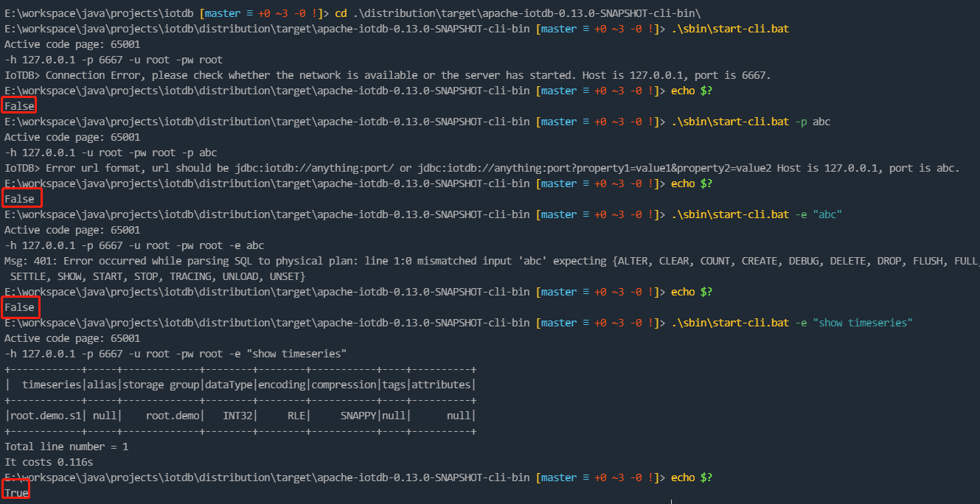980x504 pixels.
Task: Click the 'tags' table header
Action: [x=395, y=385]
